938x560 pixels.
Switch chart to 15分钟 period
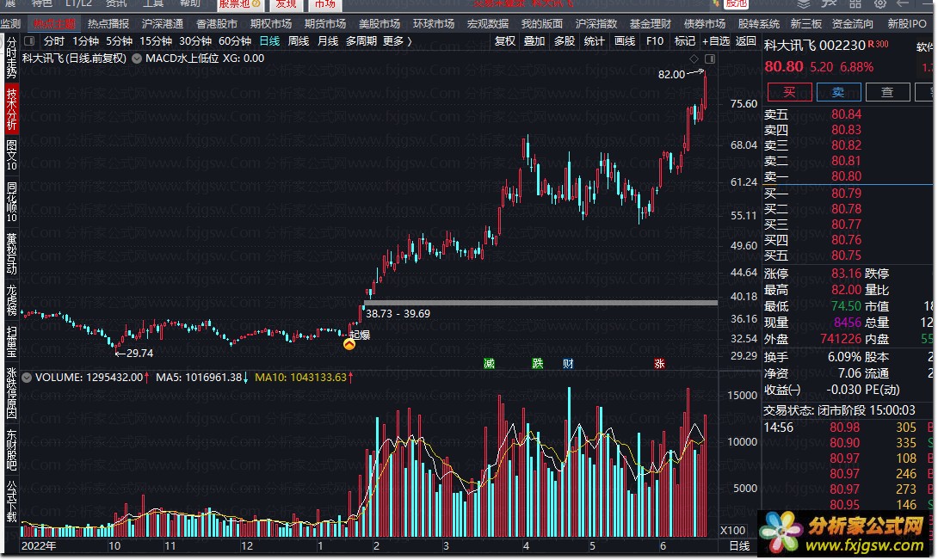(x=156, y=41)
